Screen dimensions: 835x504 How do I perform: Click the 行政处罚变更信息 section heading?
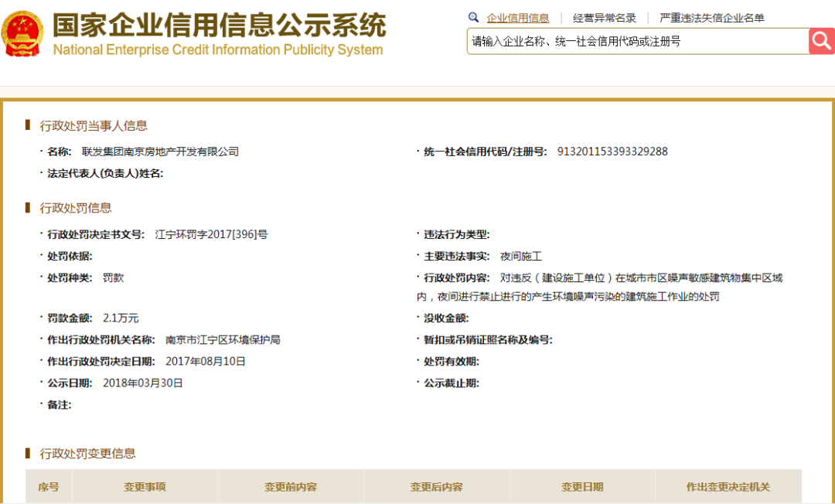tap(87, 454)
